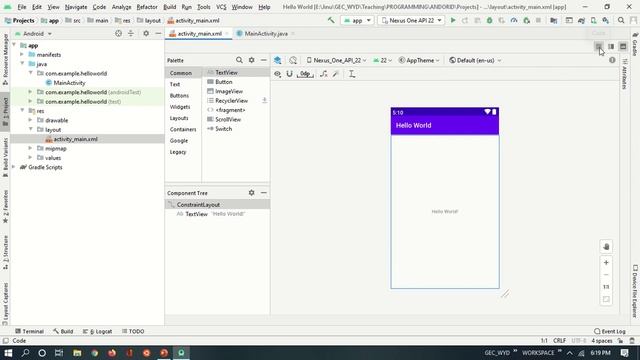Viewport: 640px width, 360px height.
Task: Open the app run configuration dropdown
Action: tap(357, 20)
